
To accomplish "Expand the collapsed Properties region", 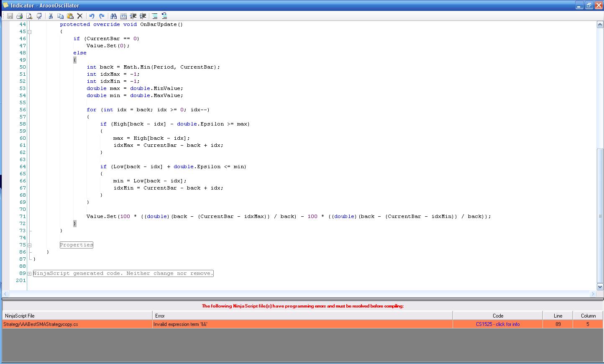I will click(x=29, y=245).
